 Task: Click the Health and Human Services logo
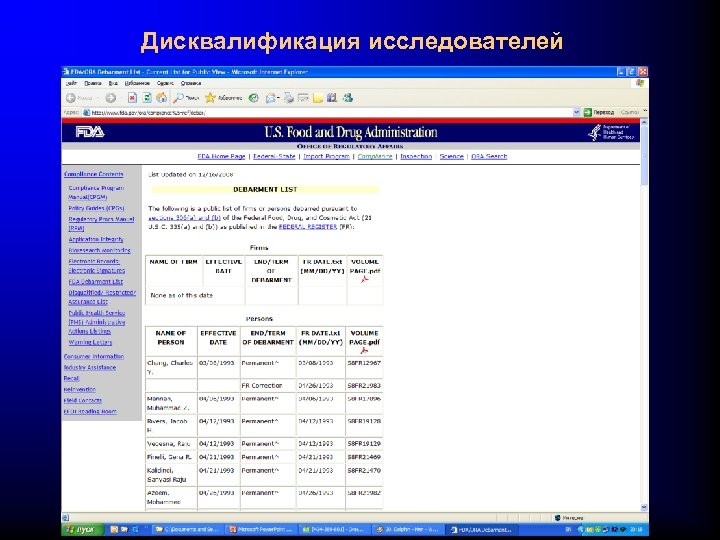pos(611,132)
